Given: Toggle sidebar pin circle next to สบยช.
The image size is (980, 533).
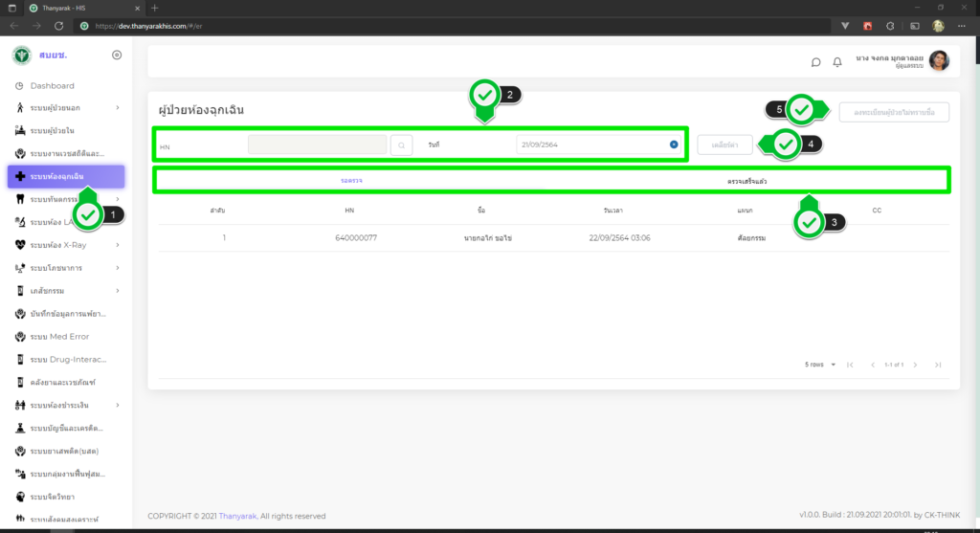Looking at the screenshot, I should (x=117, y=55).
